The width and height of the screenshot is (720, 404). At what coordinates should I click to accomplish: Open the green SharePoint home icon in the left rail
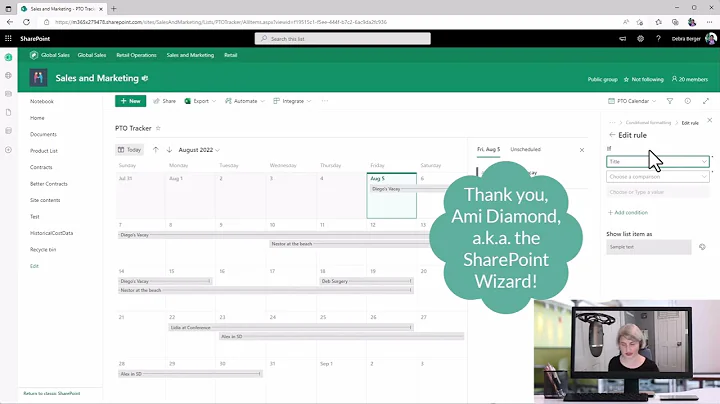(8, 57)
